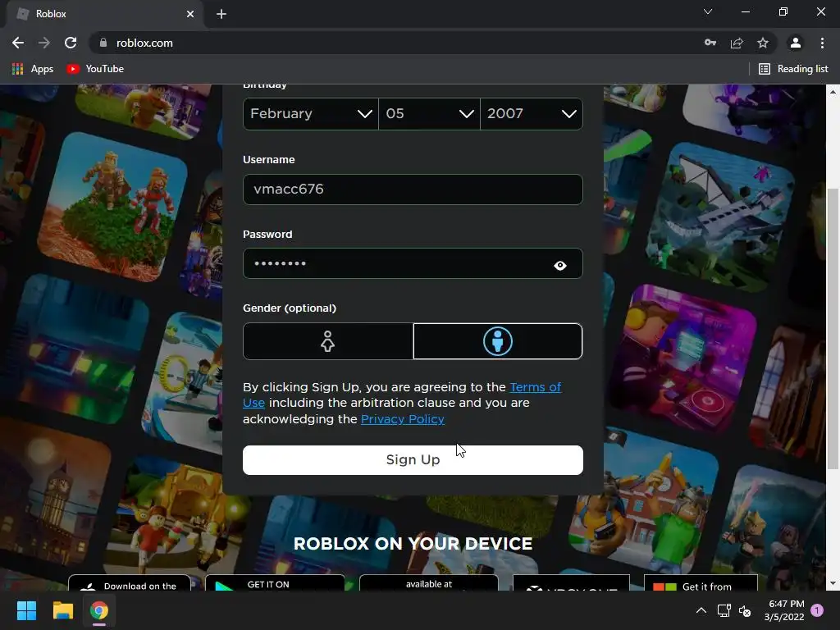The height and width of the screenshot is (630, 840).
Task: Click scrollbar down arrow
Action: point(833,583)
